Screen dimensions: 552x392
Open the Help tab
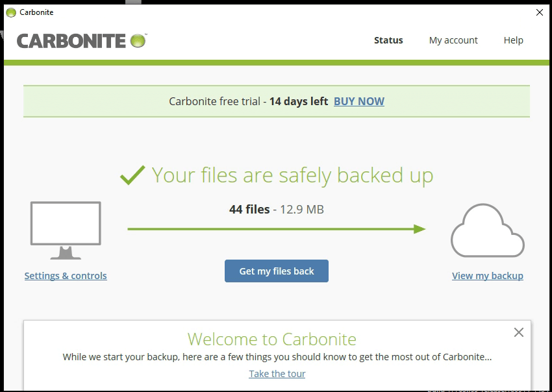click(x=513, y=40)
